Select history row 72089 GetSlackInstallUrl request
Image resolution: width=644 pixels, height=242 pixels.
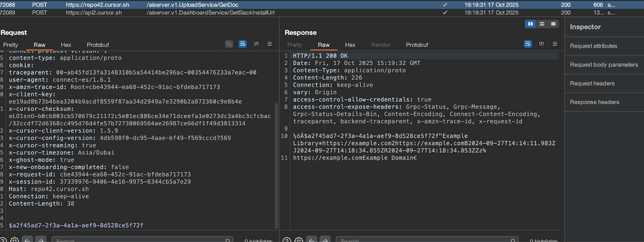322,12
